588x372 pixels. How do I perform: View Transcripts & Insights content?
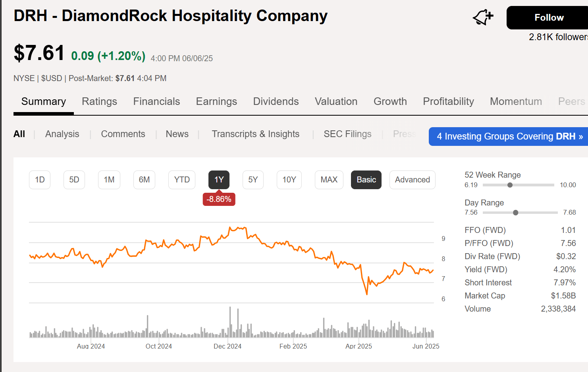pos(256,134)
